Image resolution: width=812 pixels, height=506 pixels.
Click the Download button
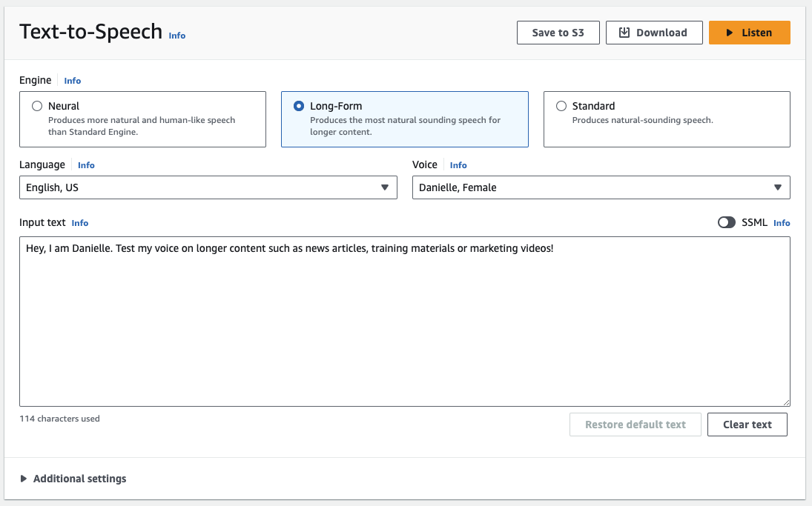(653, 33)
